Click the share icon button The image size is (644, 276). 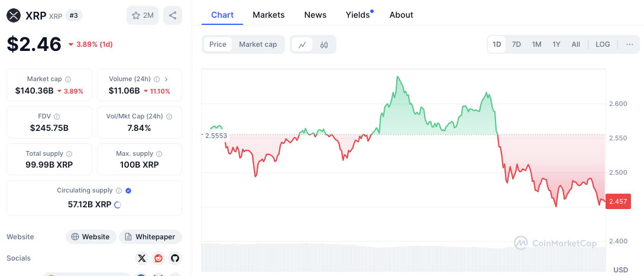172,15
